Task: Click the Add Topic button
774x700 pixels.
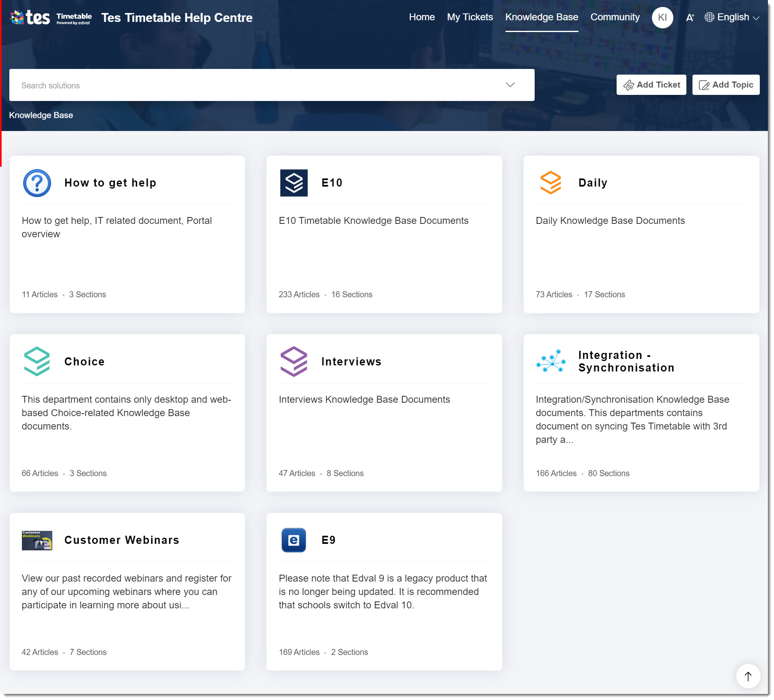Action: [726, 85]
